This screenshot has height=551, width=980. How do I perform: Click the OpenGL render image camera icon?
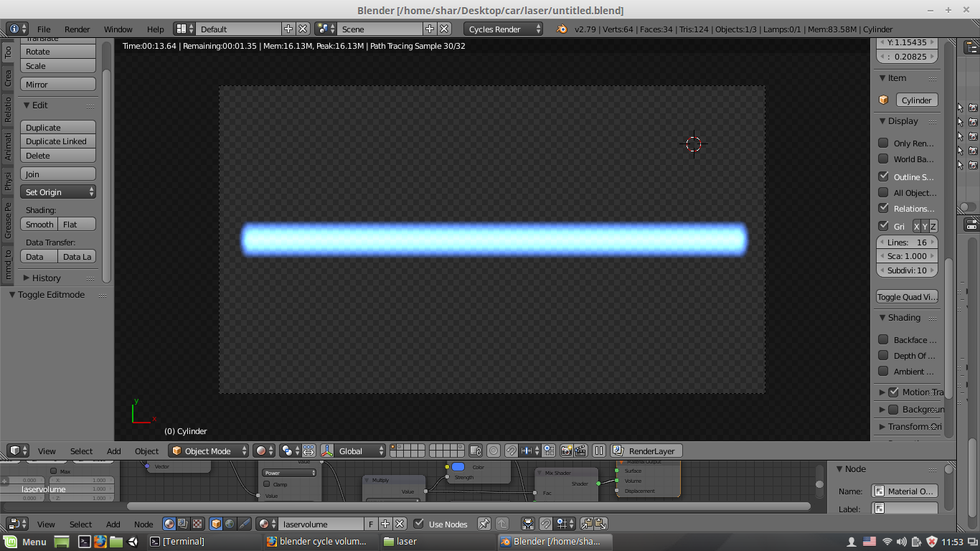[x=566, y=451]
